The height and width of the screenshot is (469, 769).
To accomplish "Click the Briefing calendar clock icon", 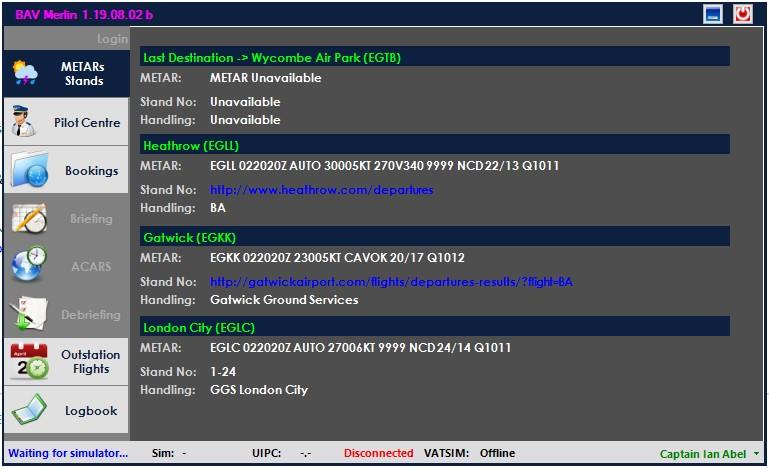I will click(29, 218).
